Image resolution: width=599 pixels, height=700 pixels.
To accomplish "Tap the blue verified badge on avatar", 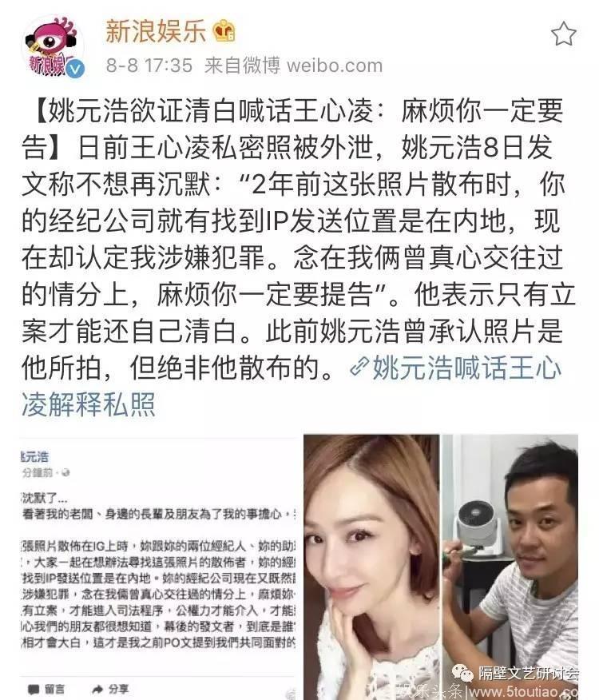I will (75, 68).
